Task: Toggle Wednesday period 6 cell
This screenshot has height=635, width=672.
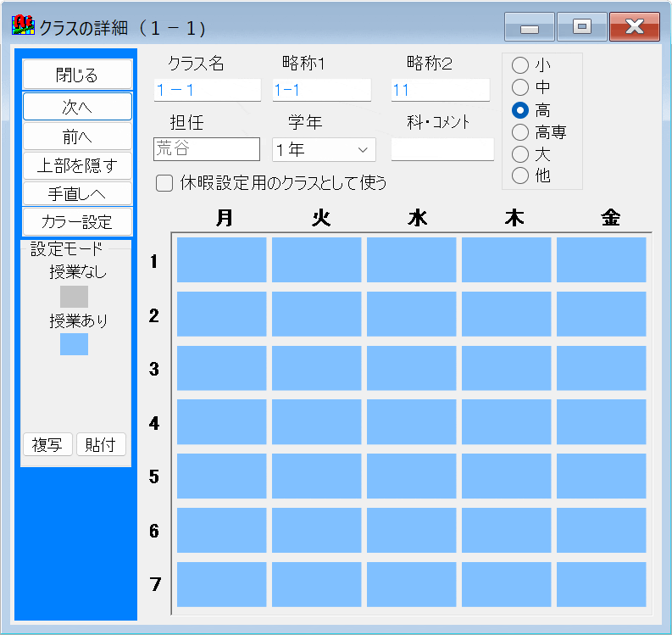Action: (x=412, y=531)
